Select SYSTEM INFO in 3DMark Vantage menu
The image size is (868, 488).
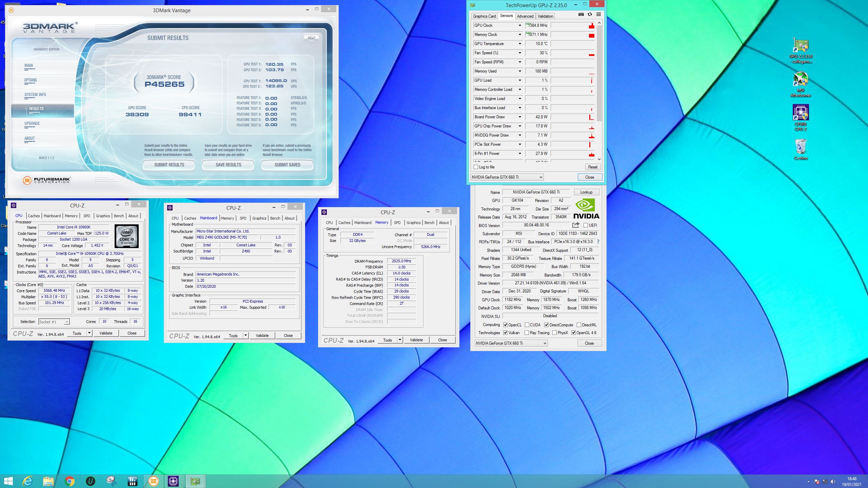pyautogui.click(x=35, y=95)
